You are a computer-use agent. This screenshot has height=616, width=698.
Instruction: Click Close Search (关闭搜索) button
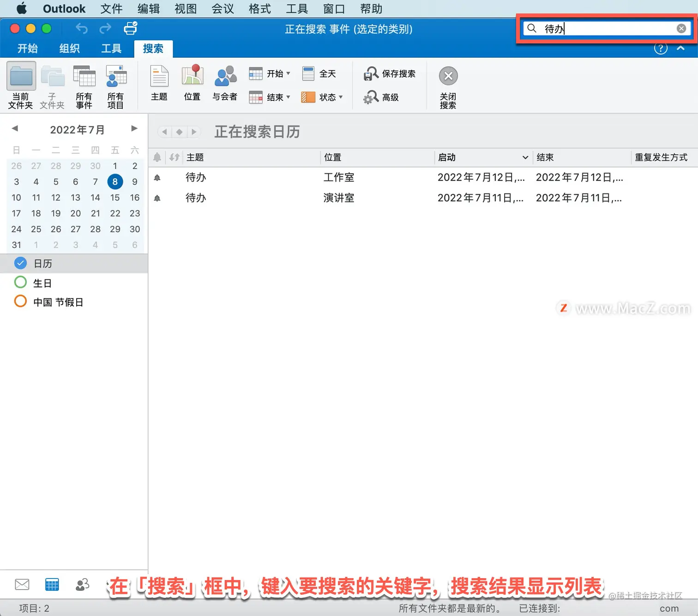tap(448, 88)
